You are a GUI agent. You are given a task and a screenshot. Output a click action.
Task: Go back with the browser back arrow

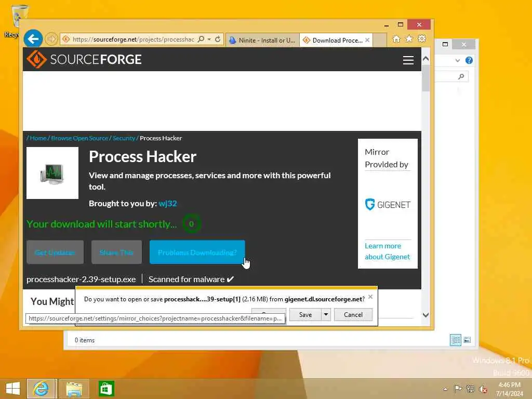[x=33, y=39]
